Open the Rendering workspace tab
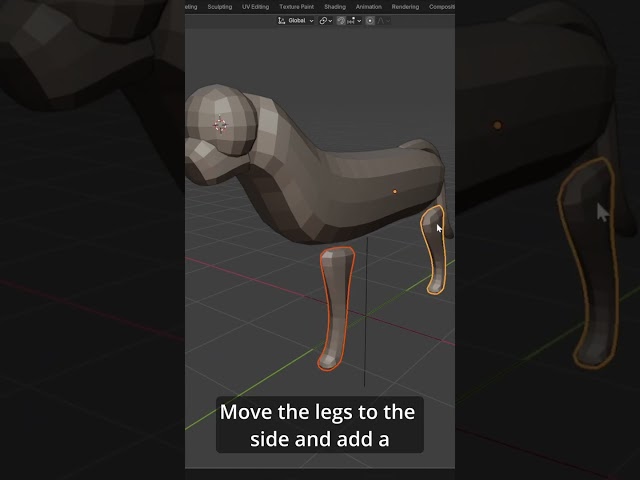The image size is (640, 480). (405, 7)
